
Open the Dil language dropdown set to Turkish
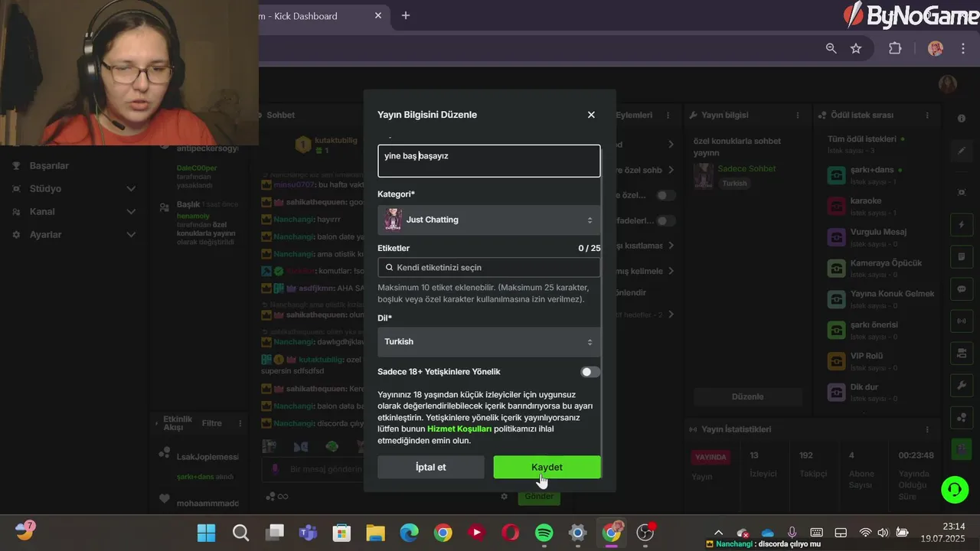click(488, 342)
